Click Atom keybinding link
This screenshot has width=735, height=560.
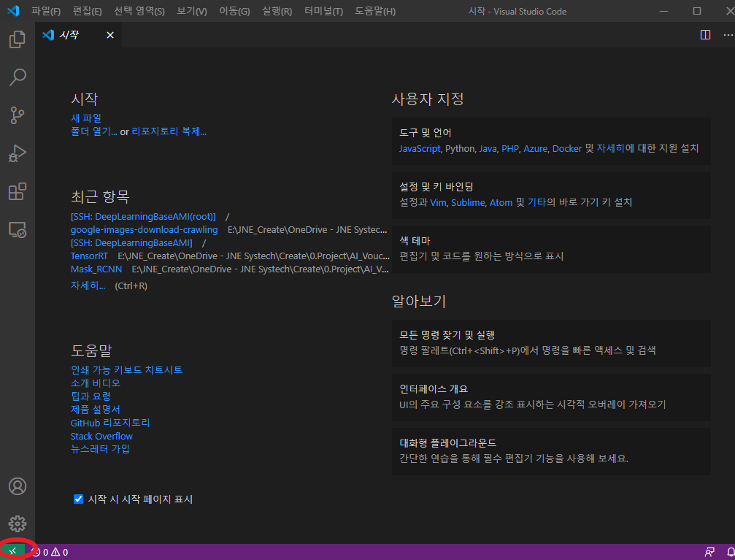(501, 203)
